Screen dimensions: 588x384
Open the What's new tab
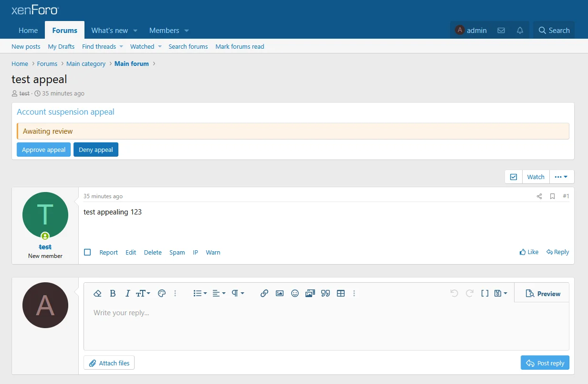tap(109, 30)
